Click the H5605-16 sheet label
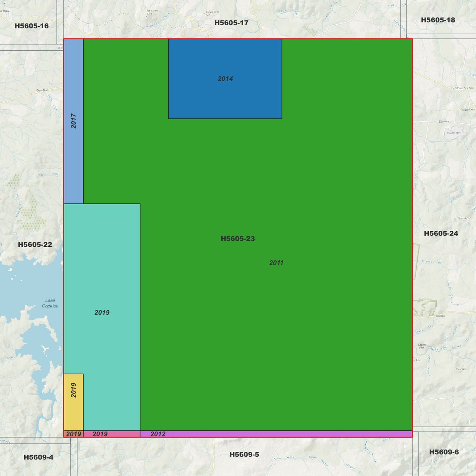This screenshot has width=476, height=476. 32,26
